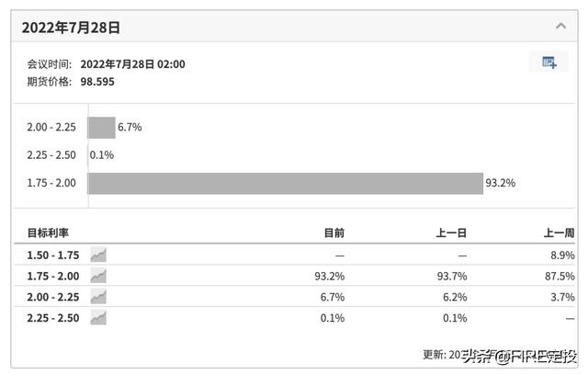The height and width of the screenshot is (375, 588).
Task: Select the 目标利率 column header
Action: 48,233
